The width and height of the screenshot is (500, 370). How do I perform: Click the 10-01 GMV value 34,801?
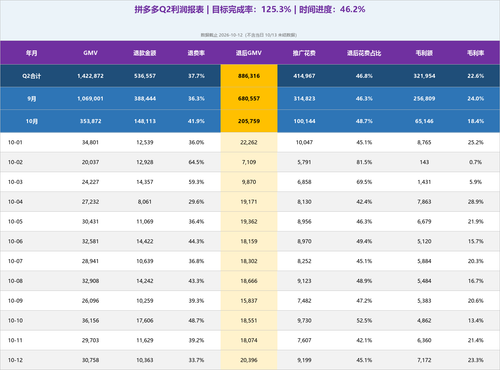point(90,142)
